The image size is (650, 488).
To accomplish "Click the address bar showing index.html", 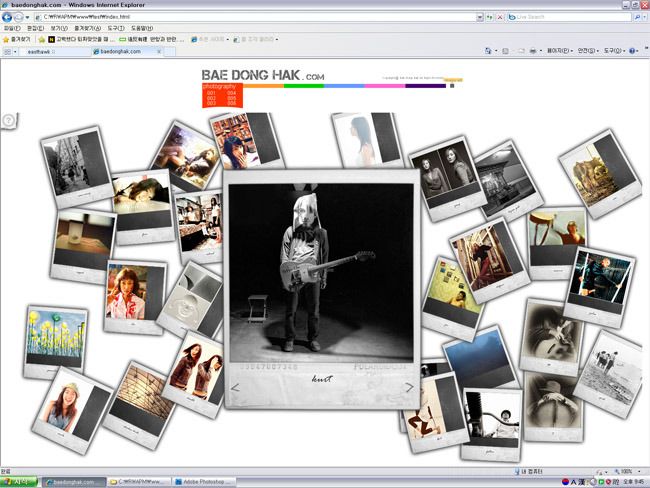I will (255, 17).
